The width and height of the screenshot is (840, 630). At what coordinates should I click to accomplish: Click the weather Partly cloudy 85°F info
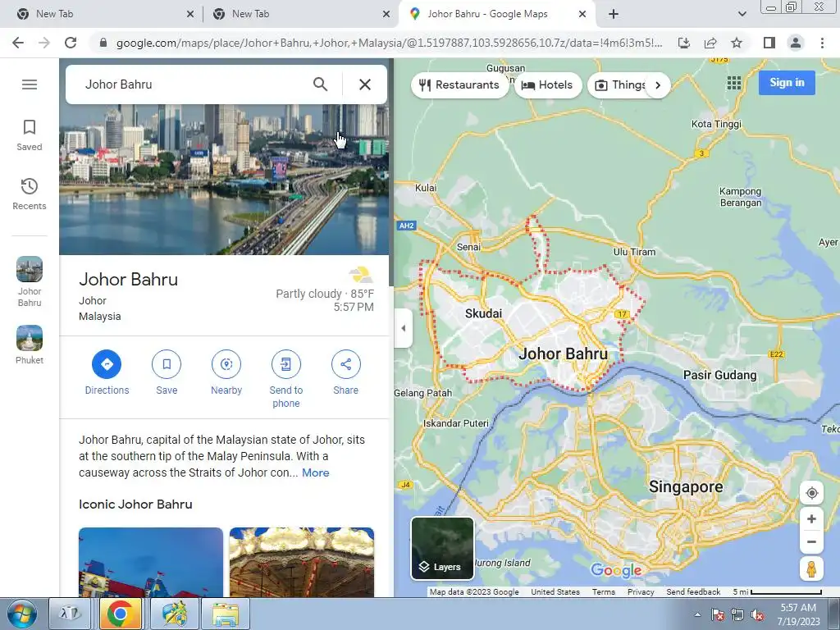(x=325, y=294)
